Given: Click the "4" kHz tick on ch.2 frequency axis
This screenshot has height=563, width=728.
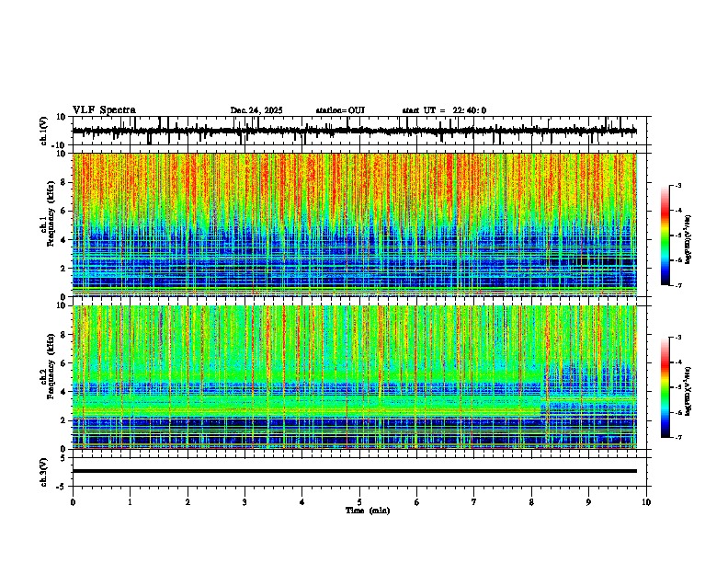Looking at the screenshot, I should click(63, 392).
